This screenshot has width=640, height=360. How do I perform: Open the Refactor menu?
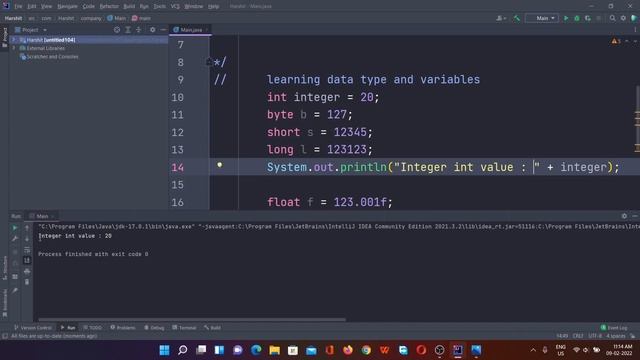click(x=109, y=7)
